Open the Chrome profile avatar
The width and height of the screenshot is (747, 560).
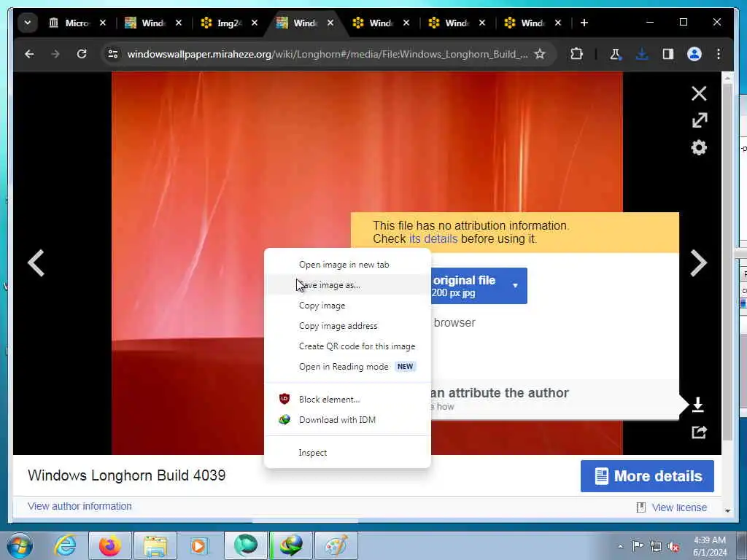(694, 54)
